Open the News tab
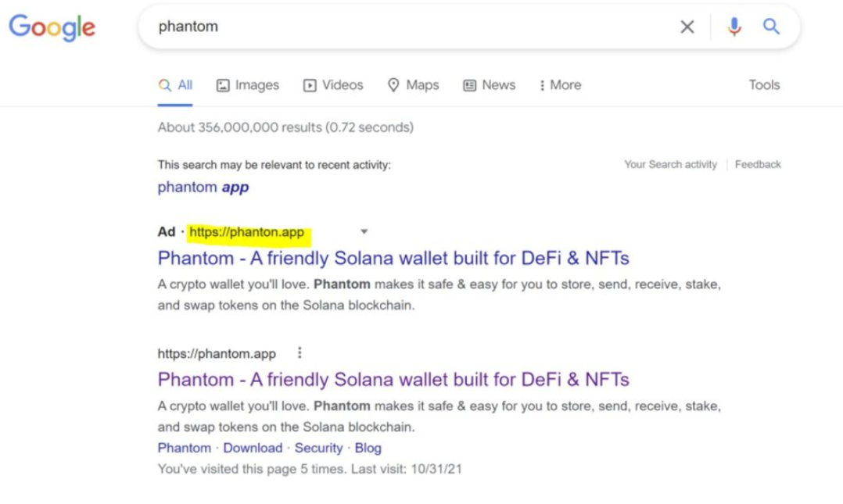This screenshot has height=504, width=843. (x=490, y=85)
